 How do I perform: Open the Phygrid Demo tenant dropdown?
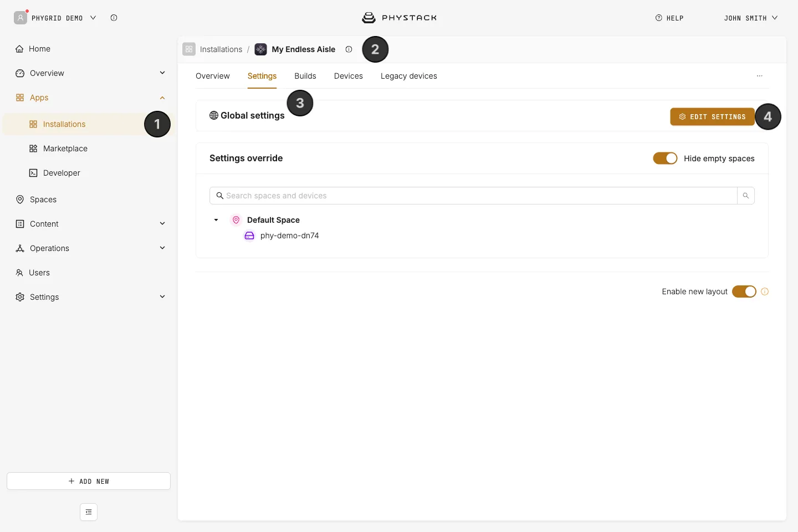(x=63, y=18)
